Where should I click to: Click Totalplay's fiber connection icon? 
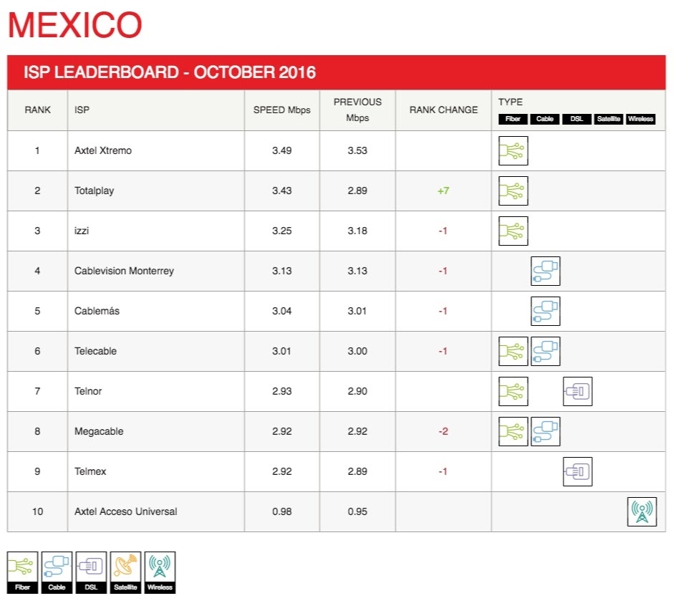pos(513,191)
